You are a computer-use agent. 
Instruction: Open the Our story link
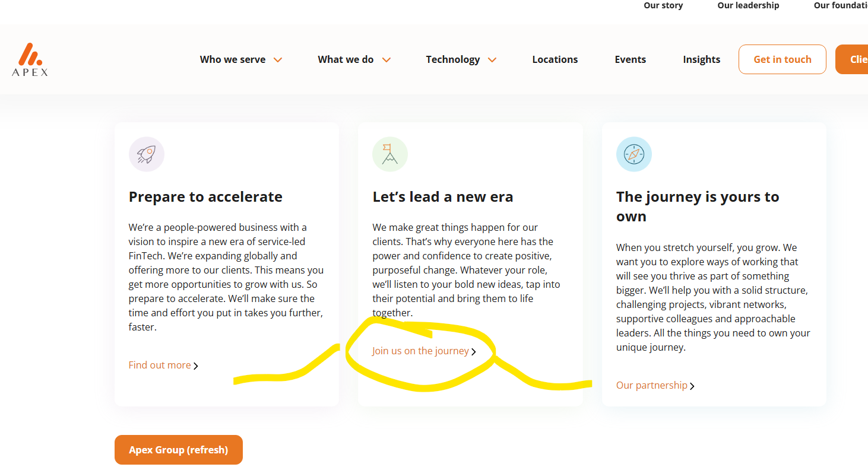tap(663, 5)
